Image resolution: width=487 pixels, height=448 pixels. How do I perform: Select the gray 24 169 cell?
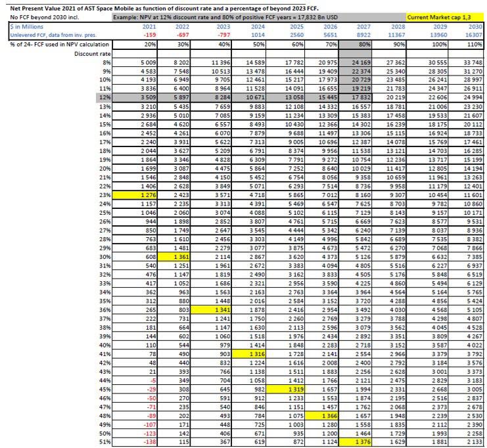click(356, 62)
